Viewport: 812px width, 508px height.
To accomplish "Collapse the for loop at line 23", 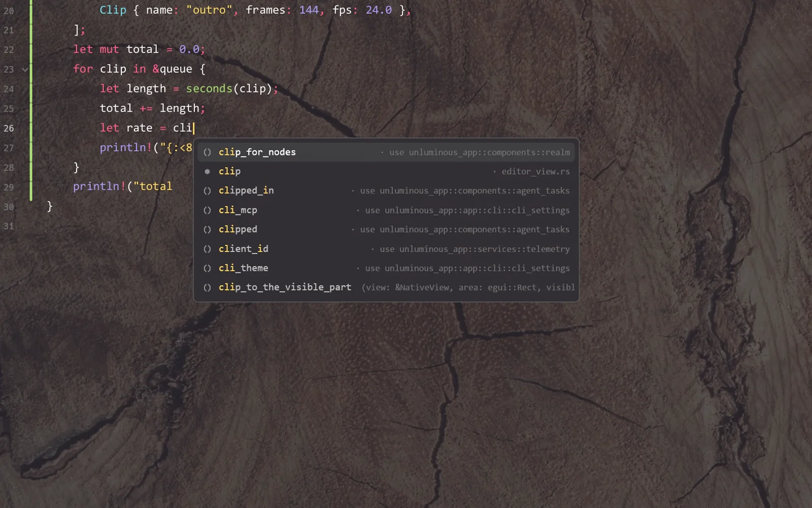I will pyautogui.click(x=24, y=70).
